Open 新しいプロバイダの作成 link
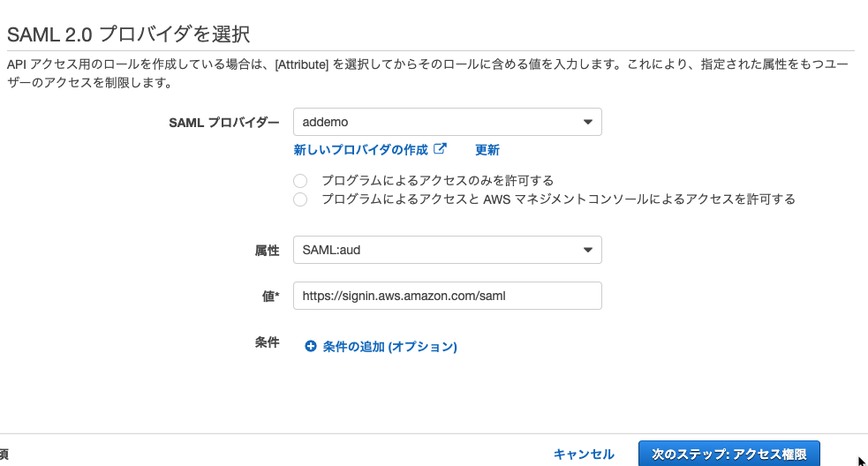This screenshot has width=868, height=466. (361, 150)
